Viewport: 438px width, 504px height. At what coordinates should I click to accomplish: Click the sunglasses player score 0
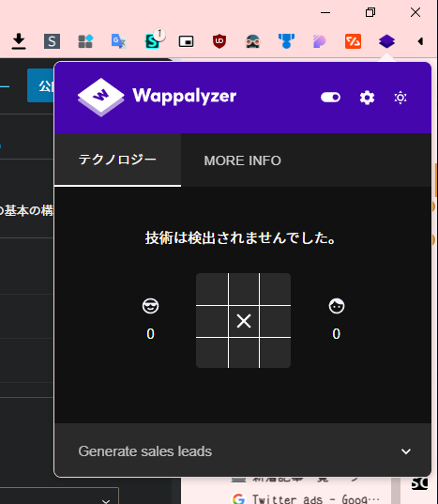tap(150, 333)
